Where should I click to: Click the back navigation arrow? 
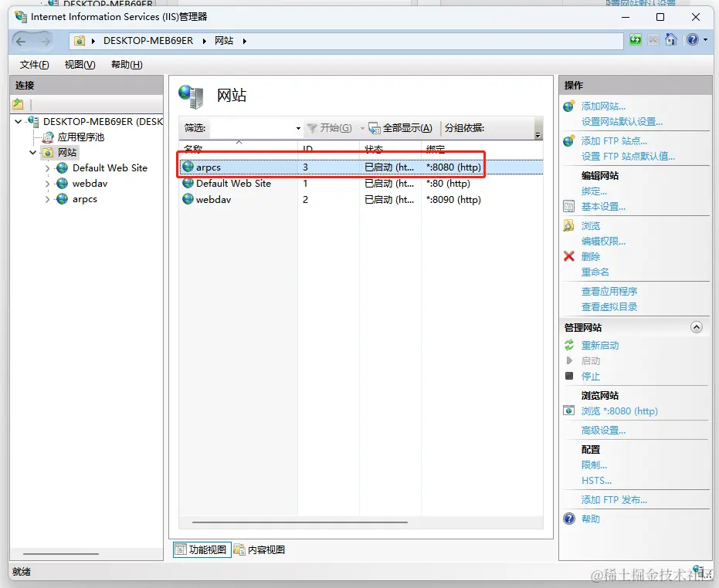coord(21,41)
